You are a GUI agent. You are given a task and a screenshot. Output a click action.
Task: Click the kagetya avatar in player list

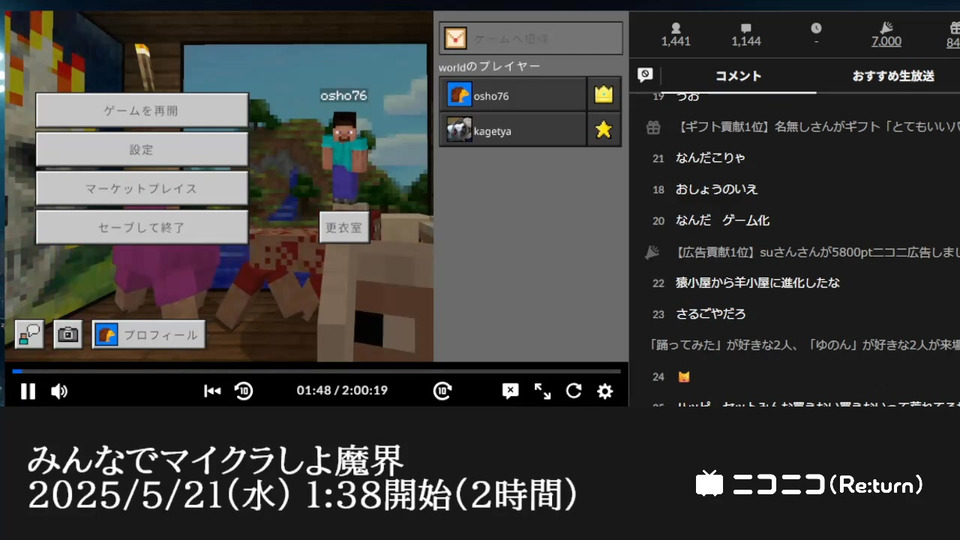[459, 130]
